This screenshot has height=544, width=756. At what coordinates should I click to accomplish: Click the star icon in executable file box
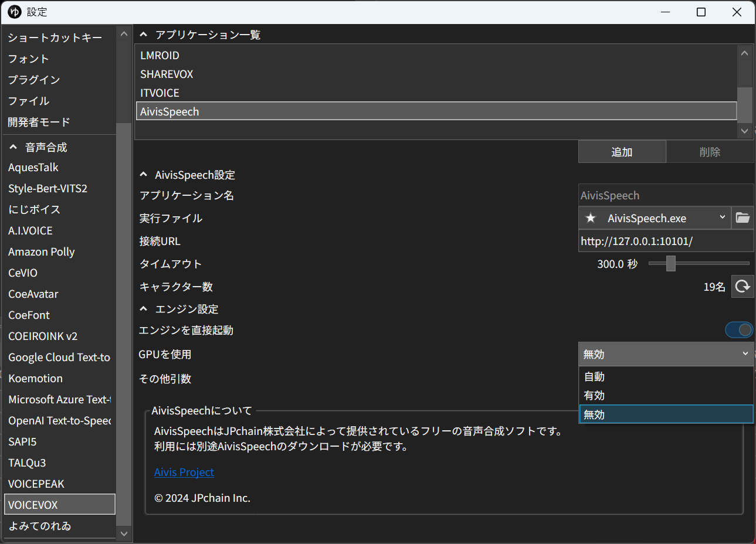tap(591, 218)
